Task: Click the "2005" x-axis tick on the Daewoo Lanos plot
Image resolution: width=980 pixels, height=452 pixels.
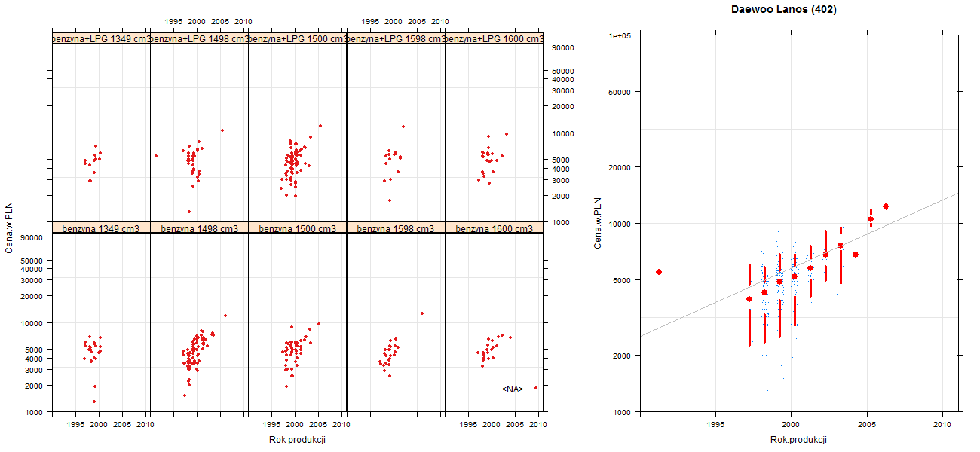Action: [867, 424]
